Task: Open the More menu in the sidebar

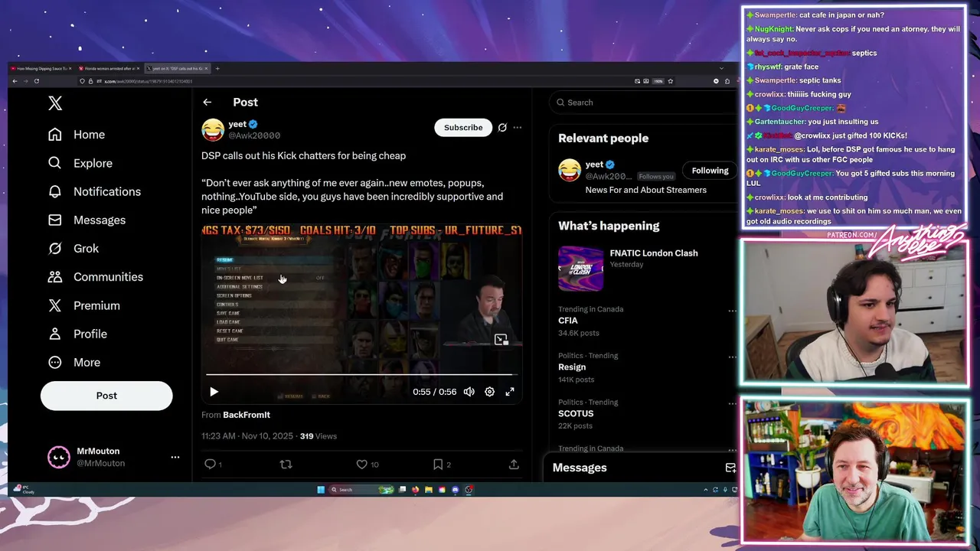Action: 74,362
